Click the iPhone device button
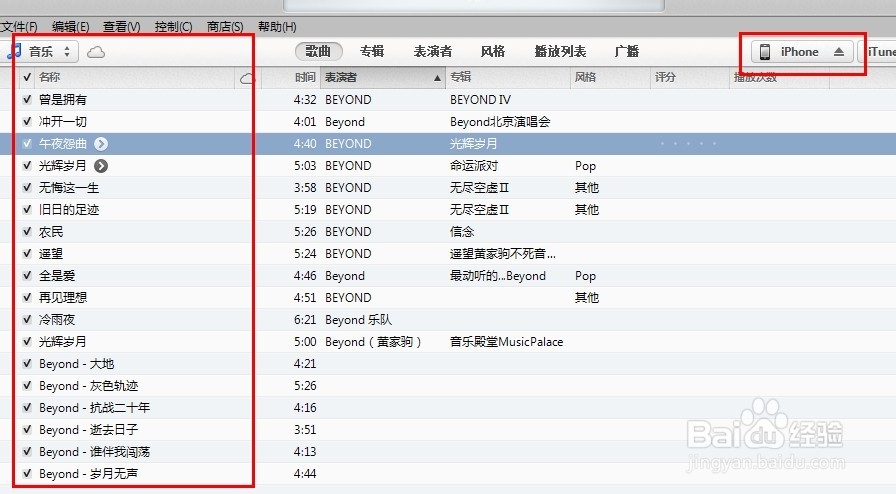The height and width of the screenshot is (494, 896). coord(802,52)
